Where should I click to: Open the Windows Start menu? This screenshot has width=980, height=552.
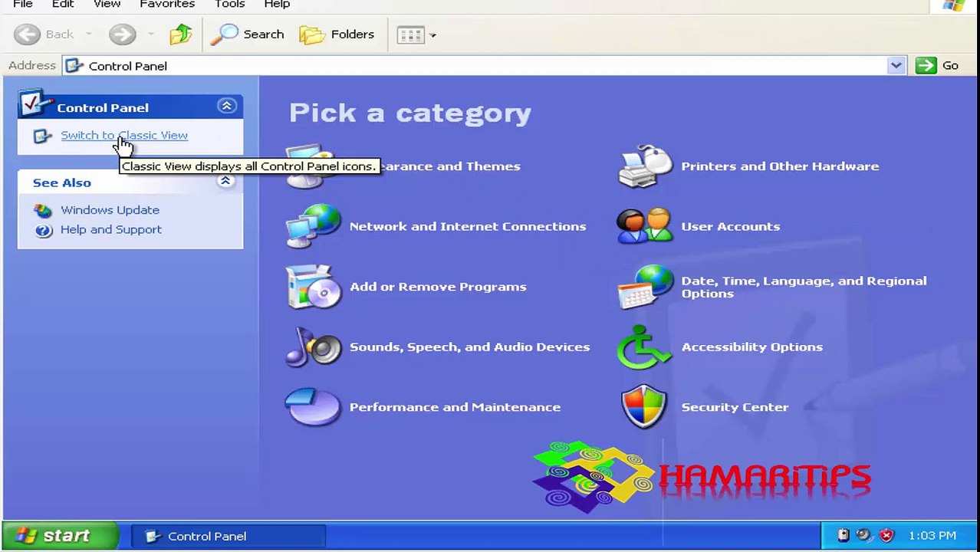click(60, 536)
